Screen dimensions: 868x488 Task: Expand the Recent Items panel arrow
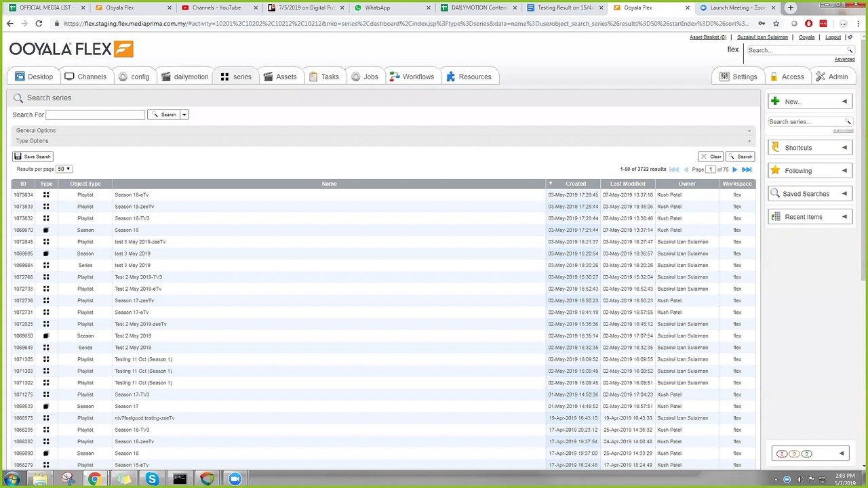point(844,217)
